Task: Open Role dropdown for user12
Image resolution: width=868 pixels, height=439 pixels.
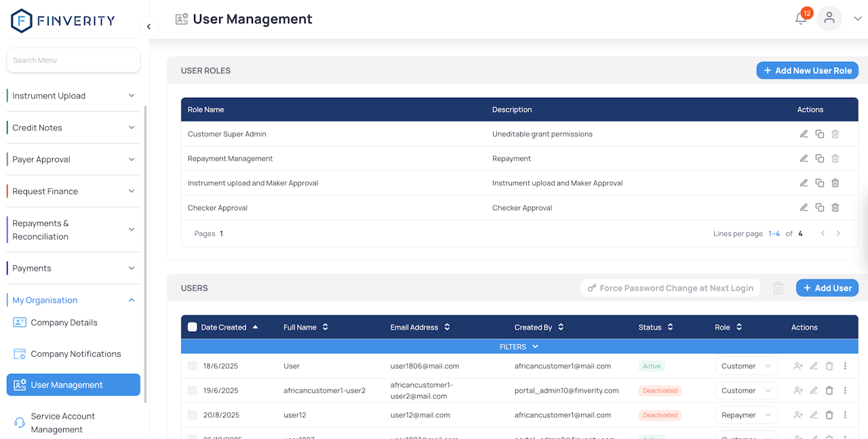Action: tap(746, 415)
